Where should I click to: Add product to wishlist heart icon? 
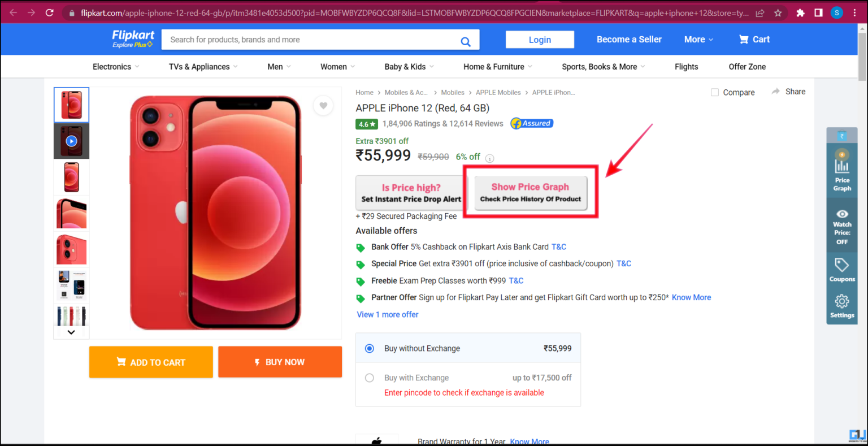pyautogui.click(x=323, y=105)
